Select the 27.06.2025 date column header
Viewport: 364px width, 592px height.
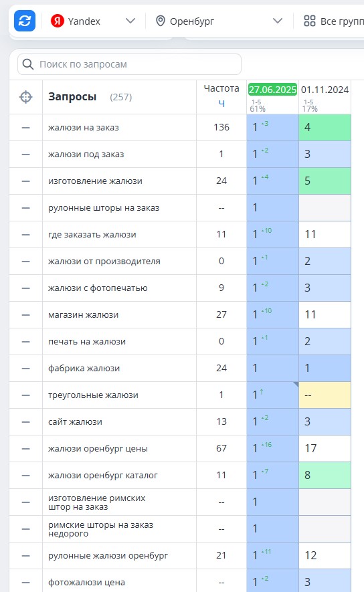(x=272, y=90)
